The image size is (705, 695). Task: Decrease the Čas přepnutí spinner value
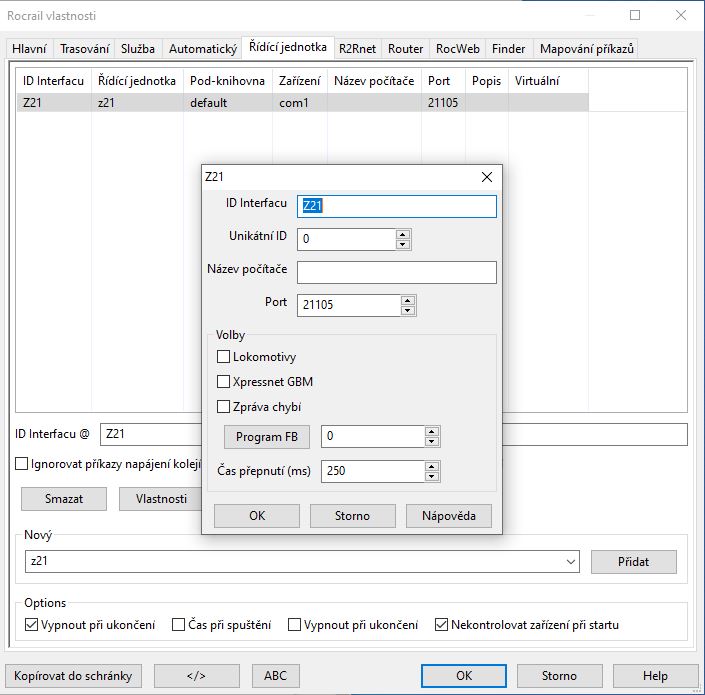[x=432, y=477]
